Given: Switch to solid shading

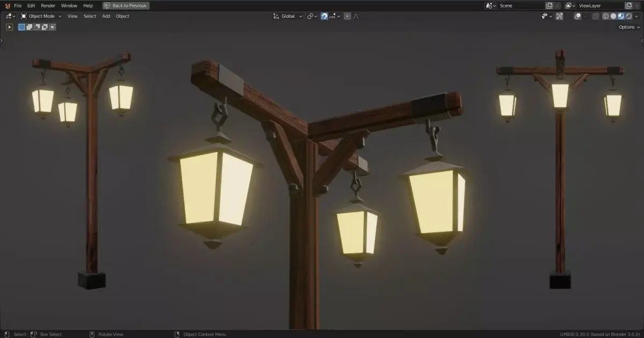Looking at the screenshot, I should pos(613,16).
